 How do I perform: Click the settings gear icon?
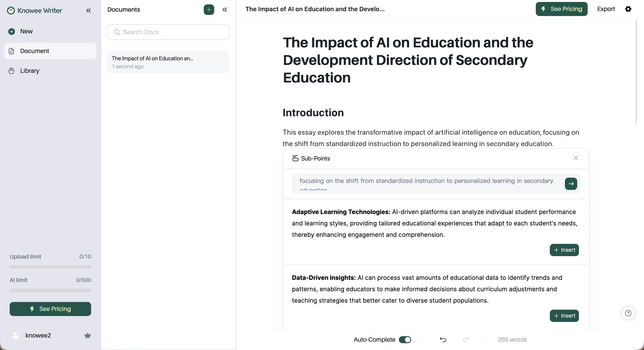coord(628,9)
